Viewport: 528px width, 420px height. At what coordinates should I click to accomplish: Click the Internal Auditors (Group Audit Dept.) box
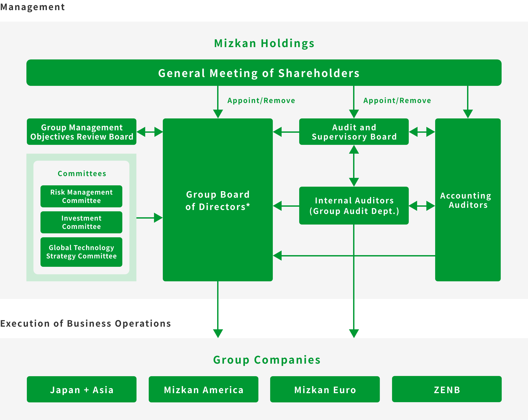point(354,206)
